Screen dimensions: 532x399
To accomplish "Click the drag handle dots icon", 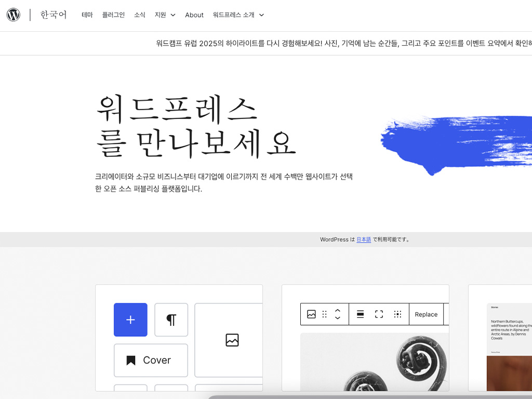I will 324,314.
